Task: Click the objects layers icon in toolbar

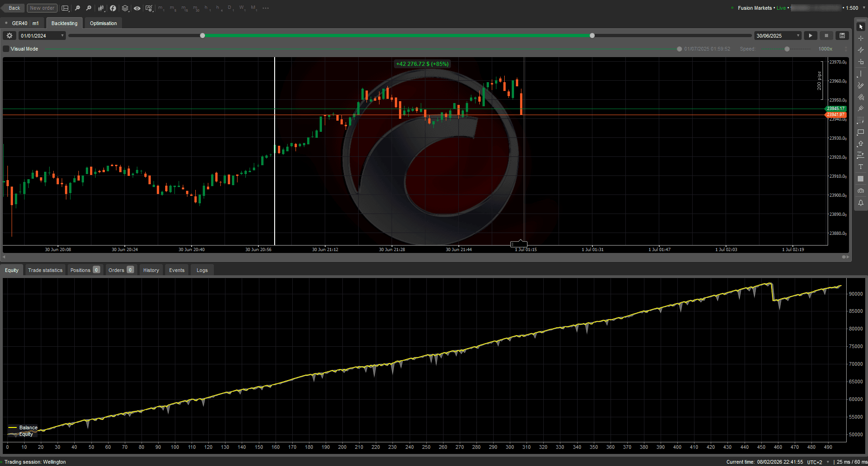Action: (x=125, y=8)
